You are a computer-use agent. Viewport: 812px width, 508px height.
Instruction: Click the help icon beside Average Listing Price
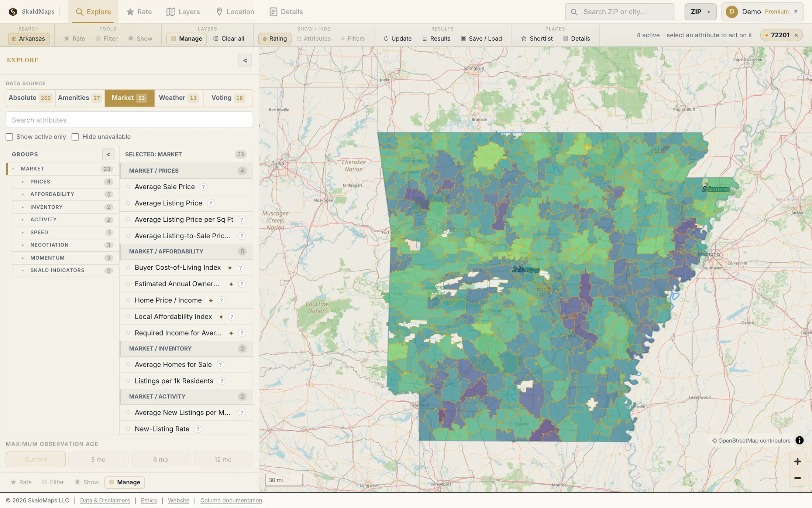pos(211,203)
